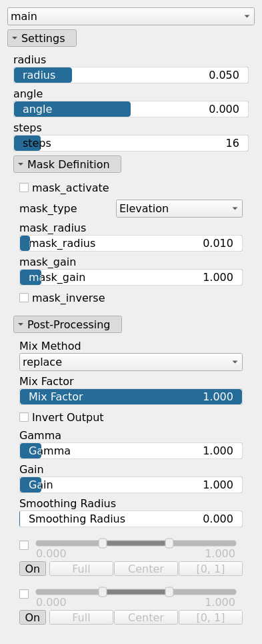The image size is (262, 644).
Task: Click the second On button
Action: pyautogui.click(x=33, y=617)
